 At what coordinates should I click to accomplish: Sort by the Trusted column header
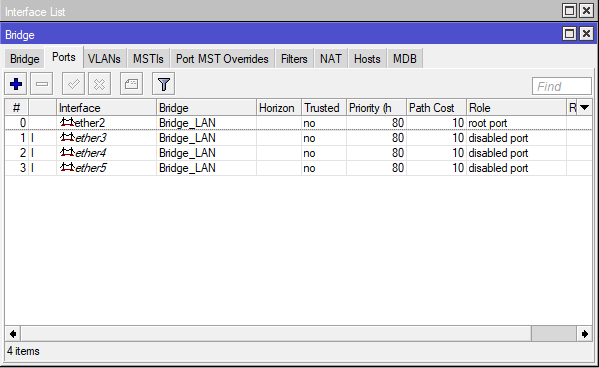click(x=324, y=108)
